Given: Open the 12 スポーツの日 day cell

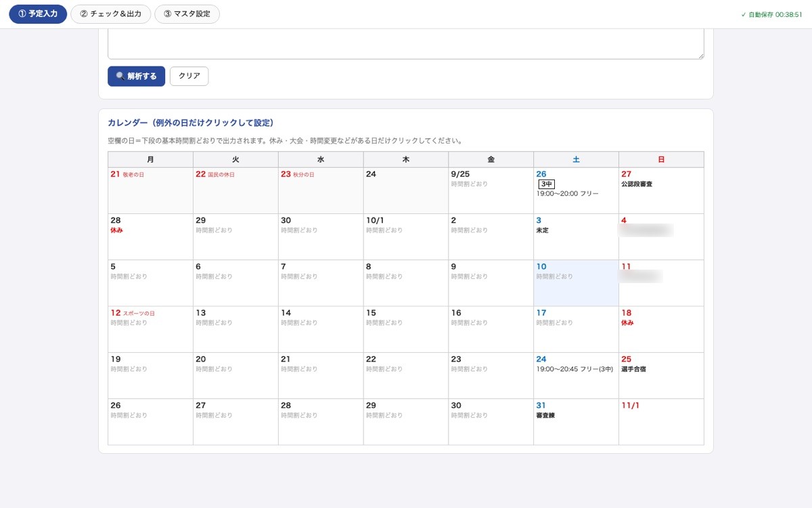Looking at the screenshot, I should (150, 329).
